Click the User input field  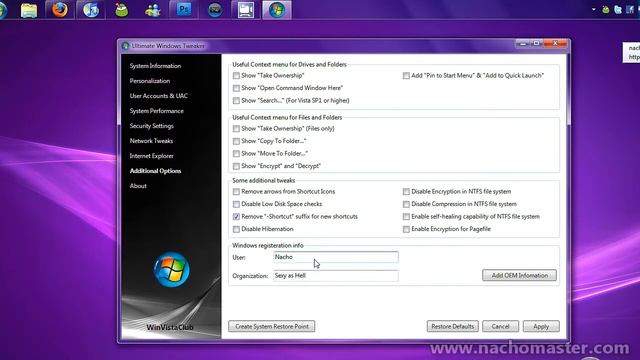click(336, 257)
